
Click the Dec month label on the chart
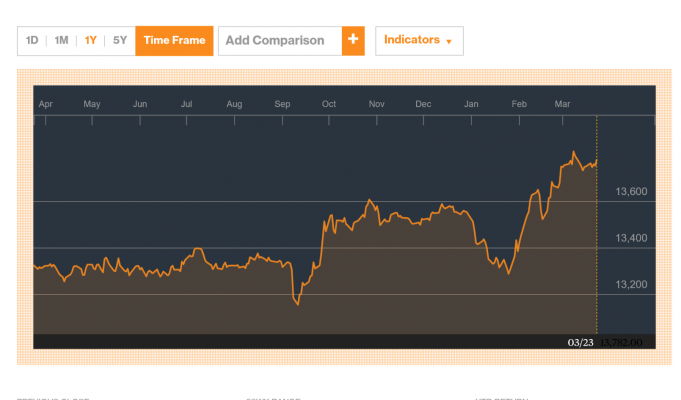tap(423, 104)
